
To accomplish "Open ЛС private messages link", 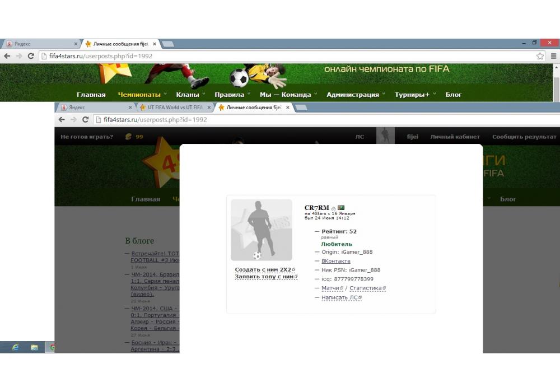I will [x=360, y=137].
